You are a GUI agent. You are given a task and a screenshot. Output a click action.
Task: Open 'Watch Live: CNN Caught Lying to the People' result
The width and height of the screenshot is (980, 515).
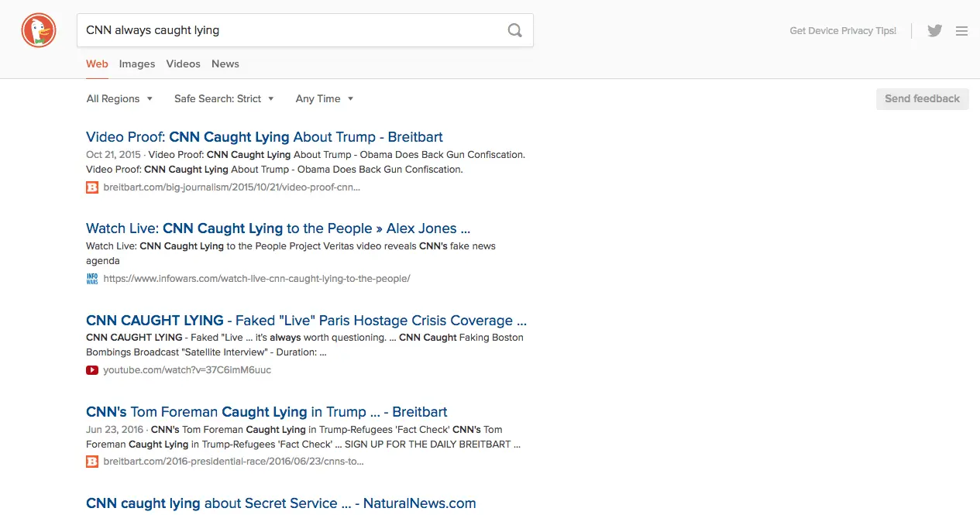point(278,228)
